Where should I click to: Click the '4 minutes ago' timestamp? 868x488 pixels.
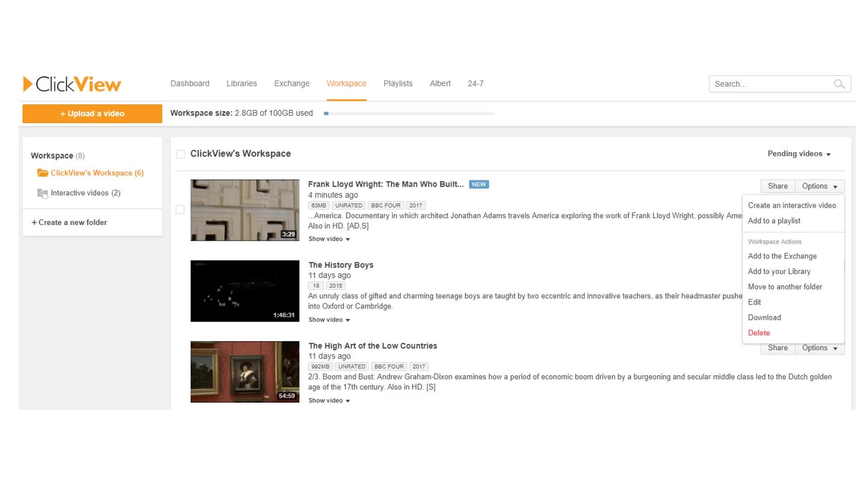point(333,195)
